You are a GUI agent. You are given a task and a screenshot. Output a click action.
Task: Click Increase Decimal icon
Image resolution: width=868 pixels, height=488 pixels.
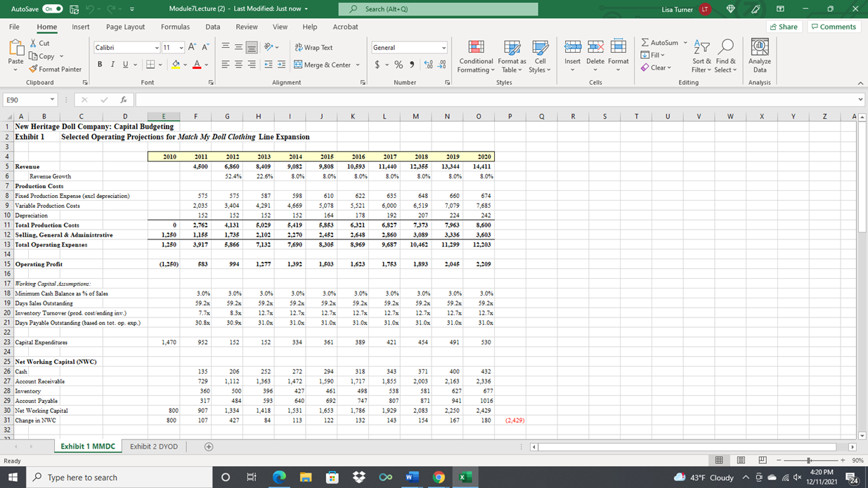tap(429, 65)
